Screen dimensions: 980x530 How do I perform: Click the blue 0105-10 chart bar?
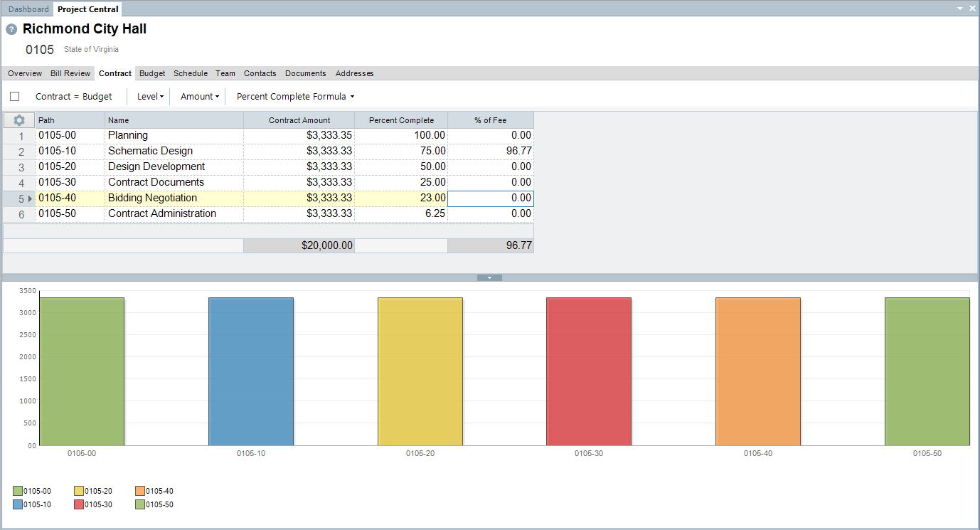pyautogui.click(x=251, y=371)
